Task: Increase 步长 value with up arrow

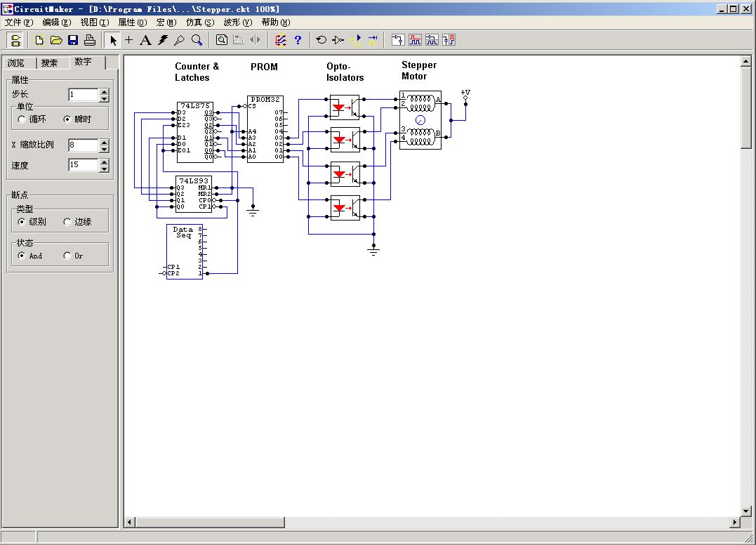Action: 104,91
